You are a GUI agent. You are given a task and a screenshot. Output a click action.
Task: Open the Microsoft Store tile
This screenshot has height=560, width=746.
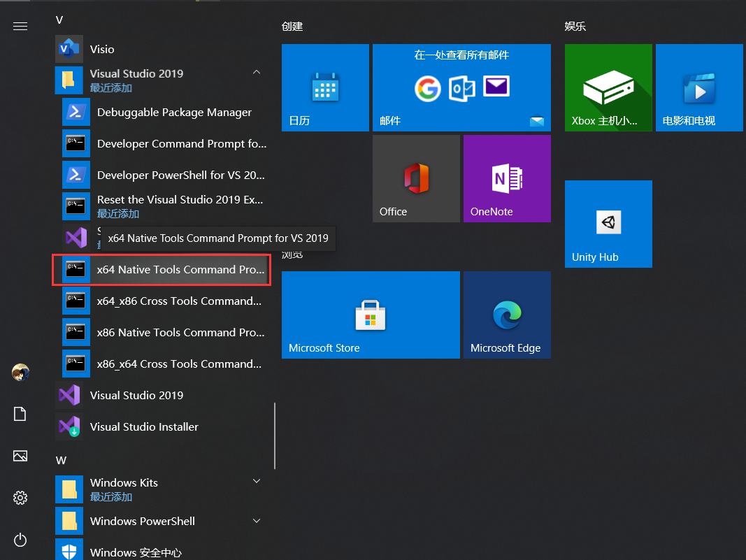(x=371, y=315)
